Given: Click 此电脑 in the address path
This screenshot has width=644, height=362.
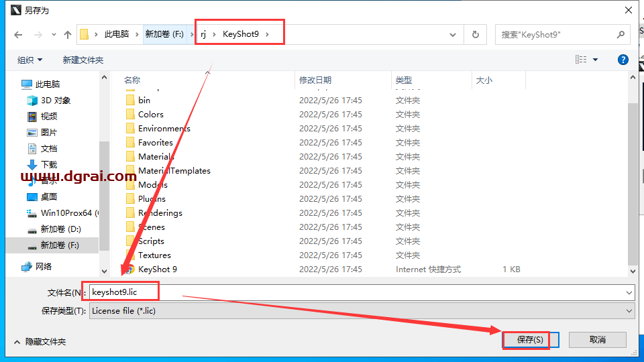Looking at the screenshot, I should pos(117,34).
